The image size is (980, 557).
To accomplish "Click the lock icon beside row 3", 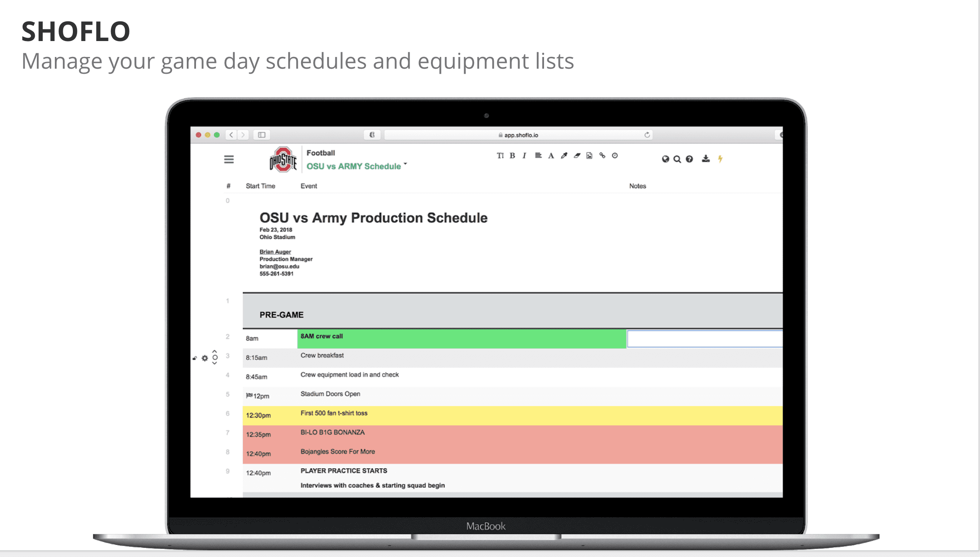I will coord(195,358).
